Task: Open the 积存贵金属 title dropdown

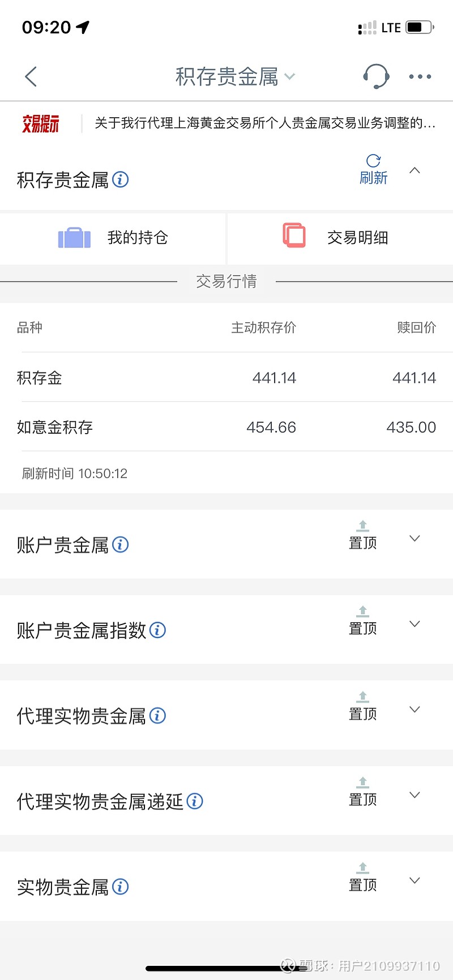Action: (x=289, y=76)
